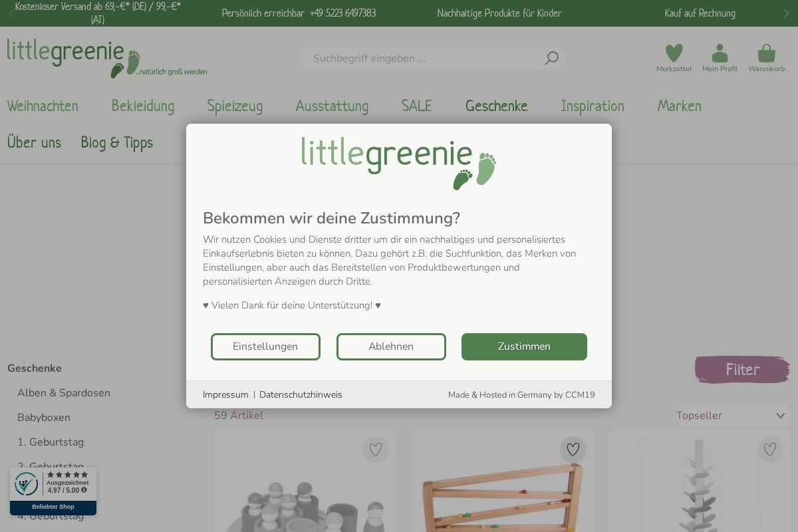
Task: Expand the Filter panel
Action: pyautogui.click(x=742, y=370)
